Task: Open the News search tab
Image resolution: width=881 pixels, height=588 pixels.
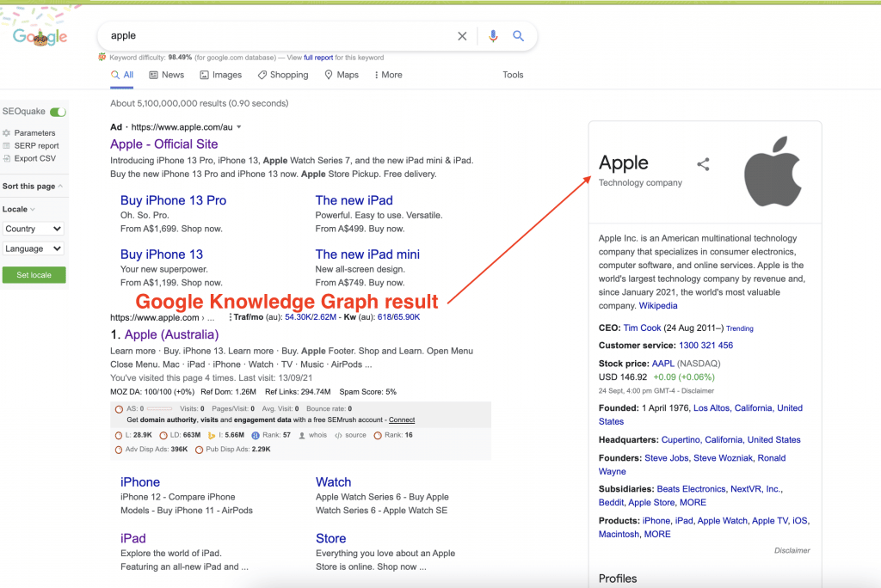Action: (166, 75)
